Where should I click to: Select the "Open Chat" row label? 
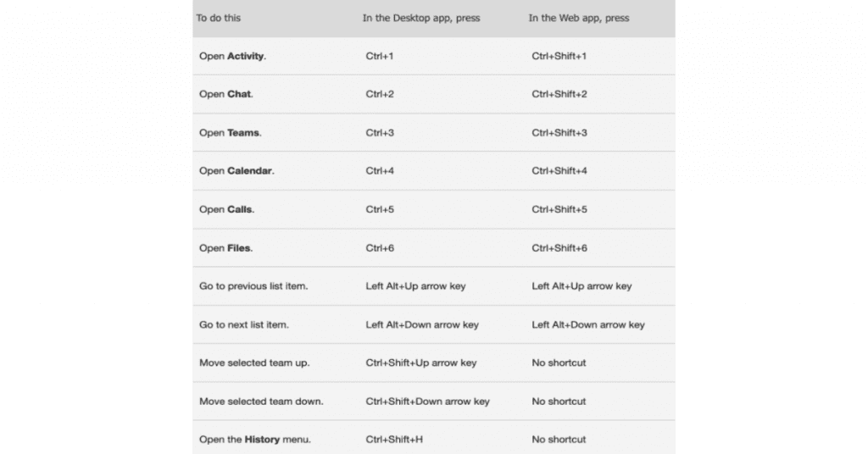(x=225, y=94)
